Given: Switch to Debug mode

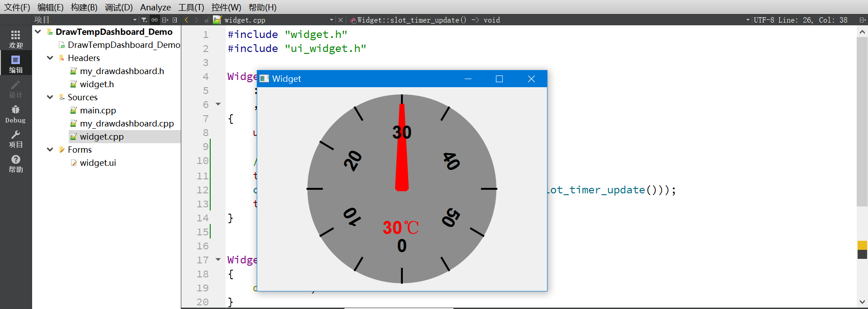Looking at the screenshot, I should point(16,114).
